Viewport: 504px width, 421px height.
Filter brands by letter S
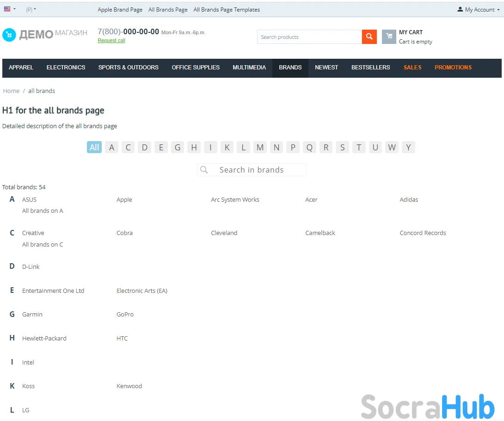click(342, 147)
